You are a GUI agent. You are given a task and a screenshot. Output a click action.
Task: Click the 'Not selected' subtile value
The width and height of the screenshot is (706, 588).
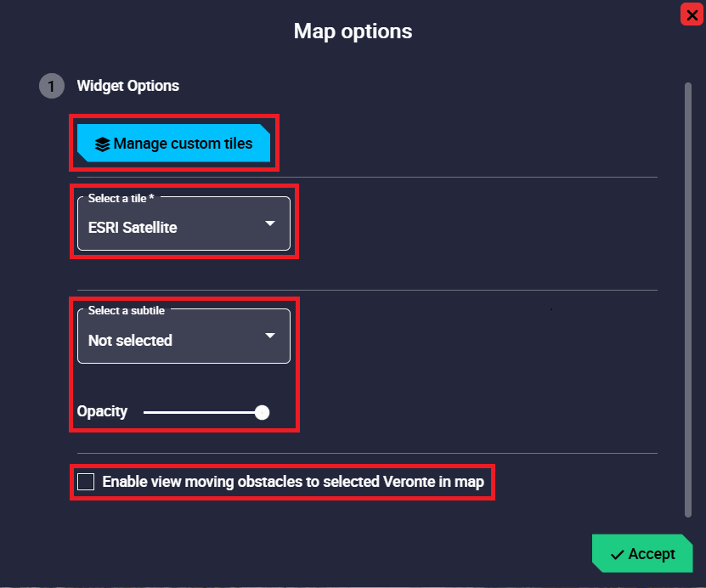(x=130, y=341)
